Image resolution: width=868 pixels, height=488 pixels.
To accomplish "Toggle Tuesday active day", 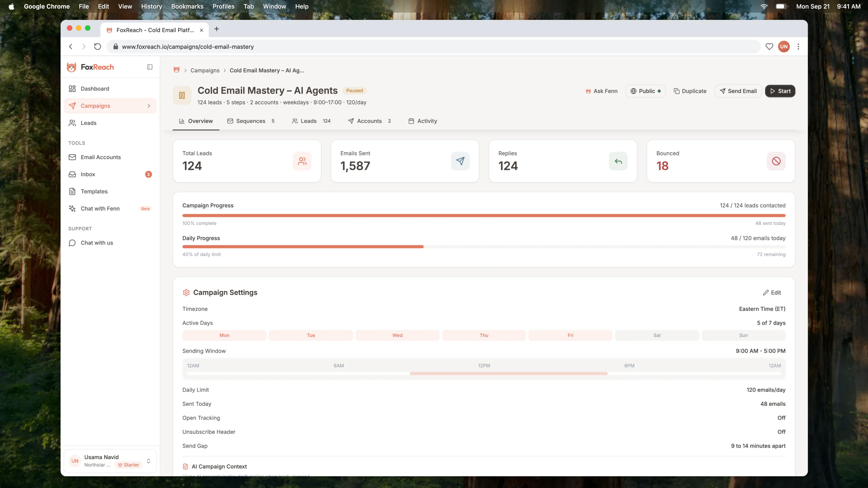I will (x=311, y=336).
